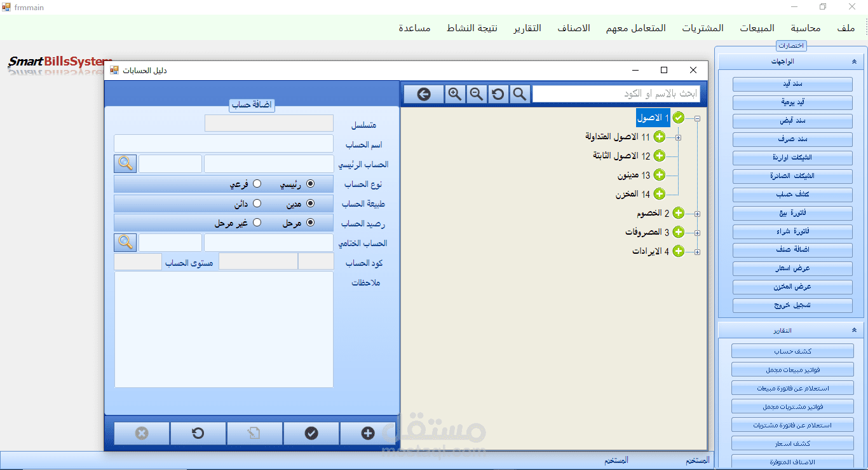Viewport: 868px width, 470px height.
Task: Click the greyed cancel X button at the bottom
Action: (x=142, y=433)
